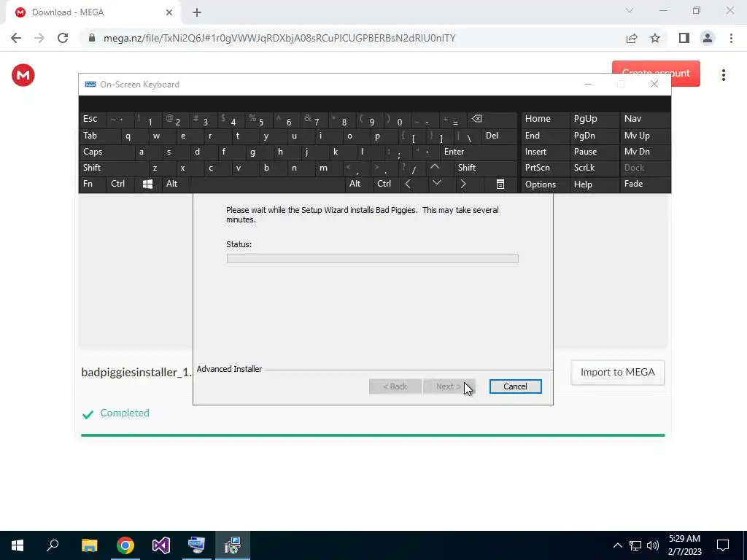747x560 pixels.
Task: Open the Chrome profile avatar icon
Action: coord(708,38)
